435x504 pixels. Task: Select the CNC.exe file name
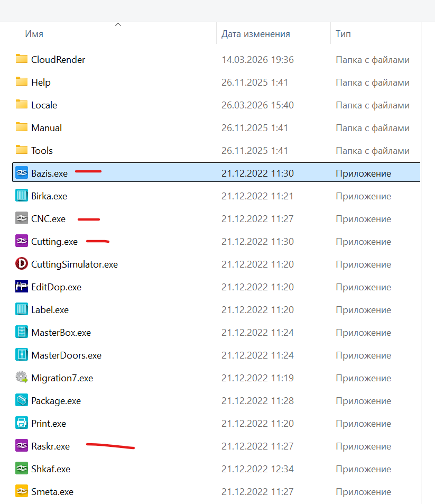(48, 219)
